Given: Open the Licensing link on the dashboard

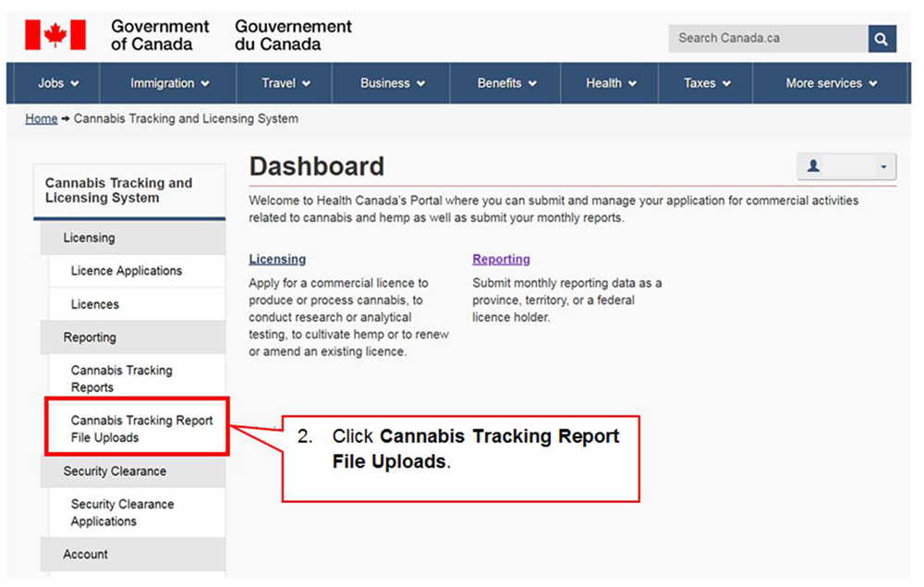Looking at the screenshot, I should coord(277,260).
